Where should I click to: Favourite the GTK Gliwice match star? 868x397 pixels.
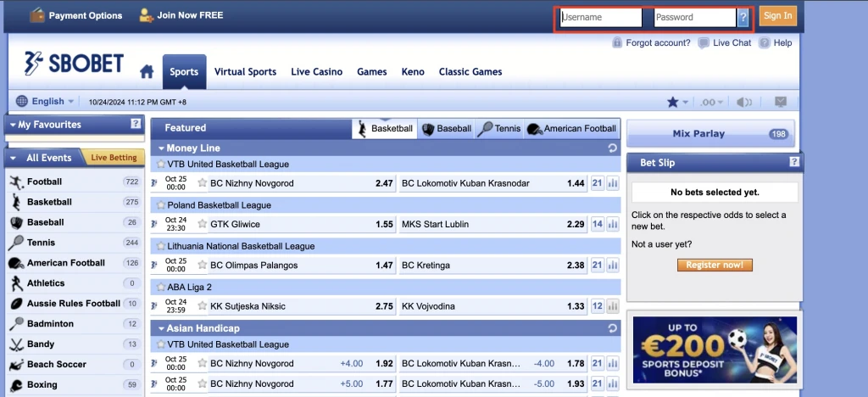point(202,225)
